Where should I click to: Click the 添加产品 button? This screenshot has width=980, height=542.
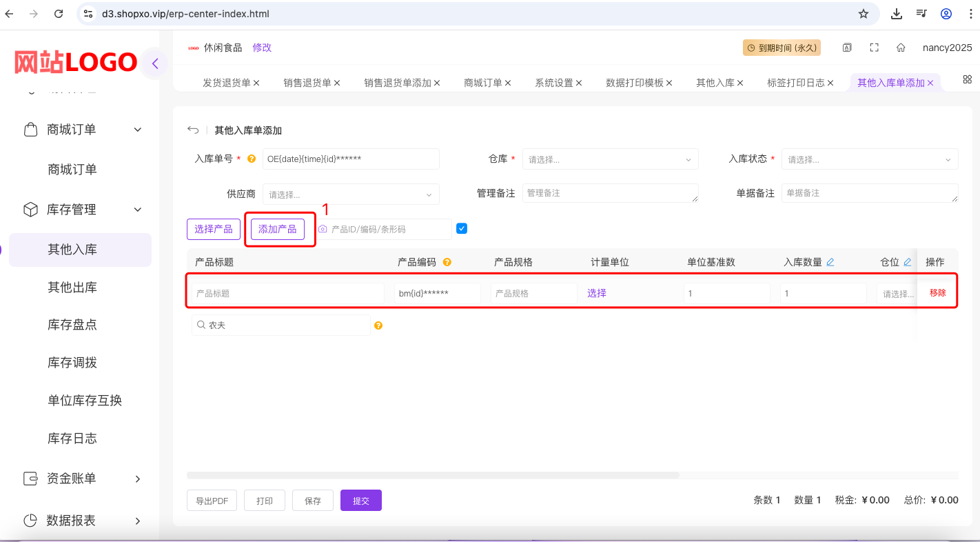click(278, 229)
